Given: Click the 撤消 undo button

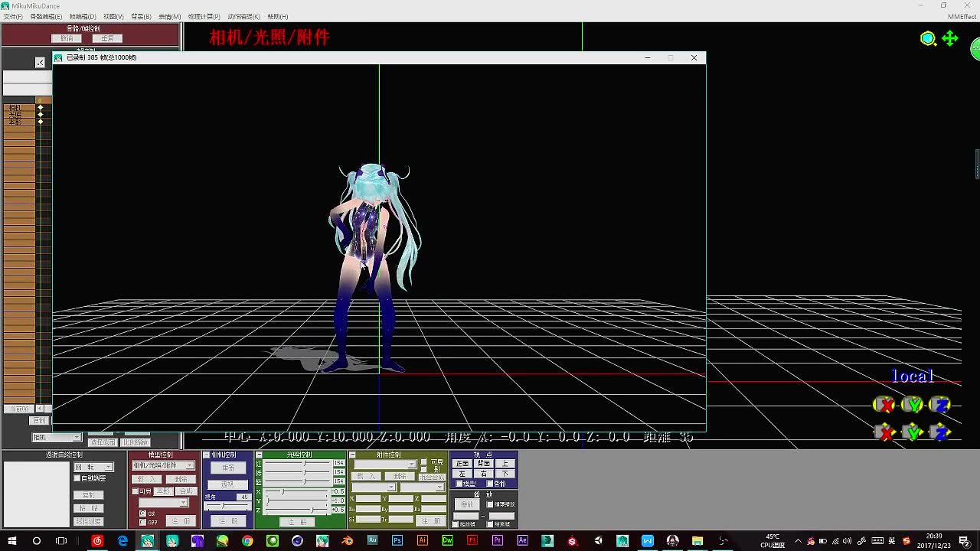Looking at the screenshot, I should point(67,38).
